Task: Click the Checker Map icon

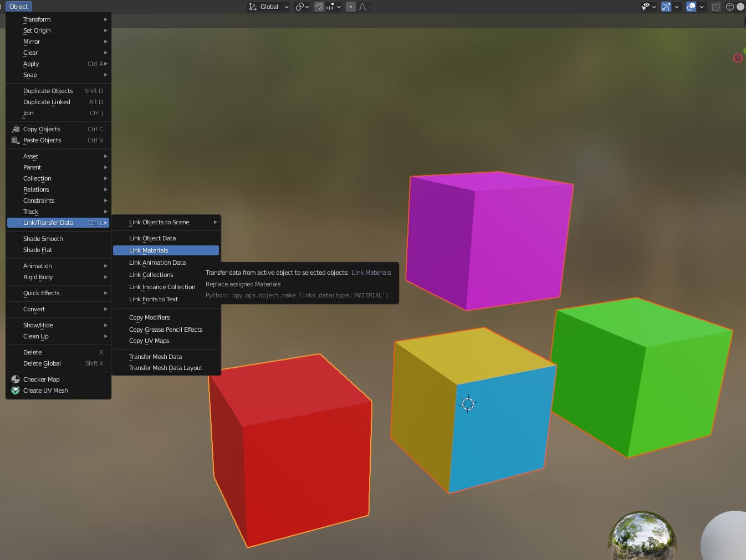Action: pyautogui.click(x=16, y=379)
